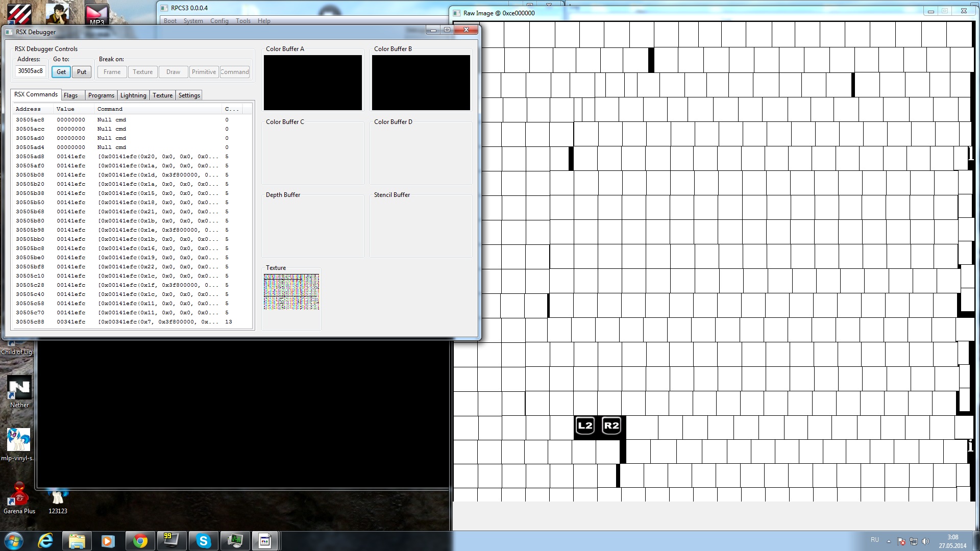Click the Texture preview thumbnail
This screenshot has height=551, width=980.
(x=291, y=292)
